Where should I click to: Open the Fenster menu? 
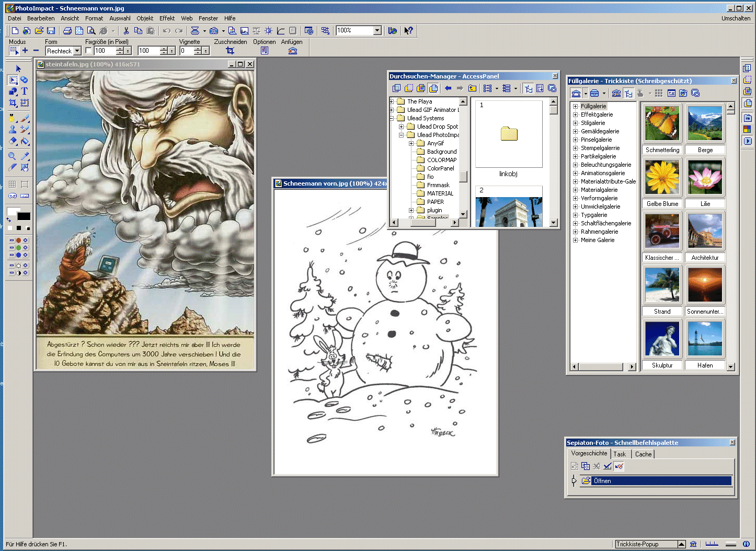tap(208, 18)
